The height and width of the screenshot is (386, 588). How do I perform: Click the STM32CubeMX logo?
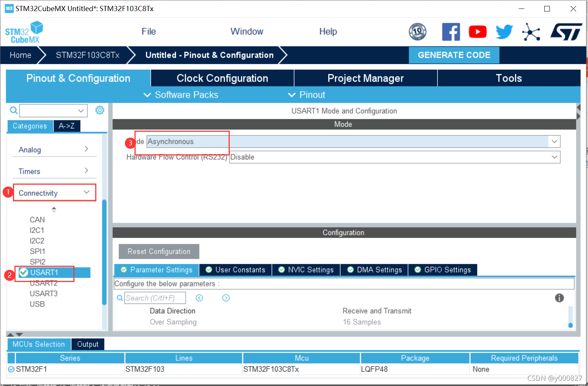[x=24, y=33]
